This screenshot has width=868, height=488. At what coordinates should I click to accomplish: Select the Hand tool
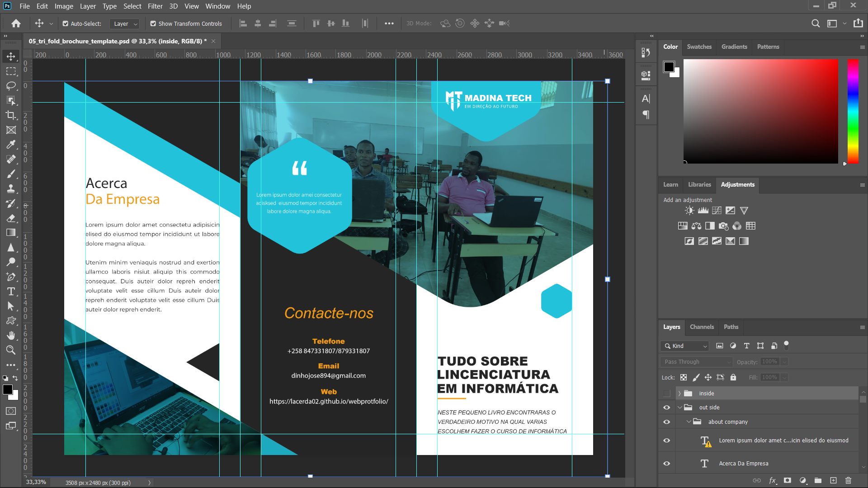pos(11,335)
